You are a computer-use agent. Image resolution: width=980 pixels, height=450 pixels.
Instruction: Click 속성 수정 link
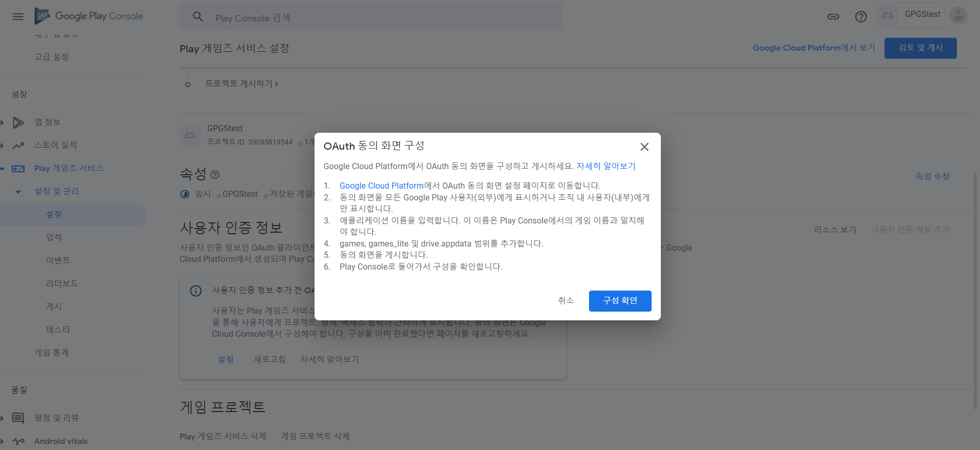point(932,176)
